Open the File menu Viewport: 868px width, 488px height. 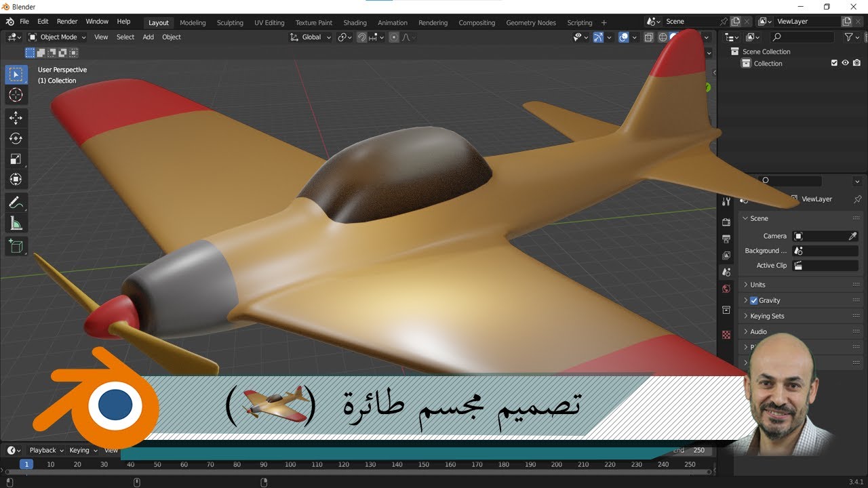pyautogui.click(x=24, y=22)
